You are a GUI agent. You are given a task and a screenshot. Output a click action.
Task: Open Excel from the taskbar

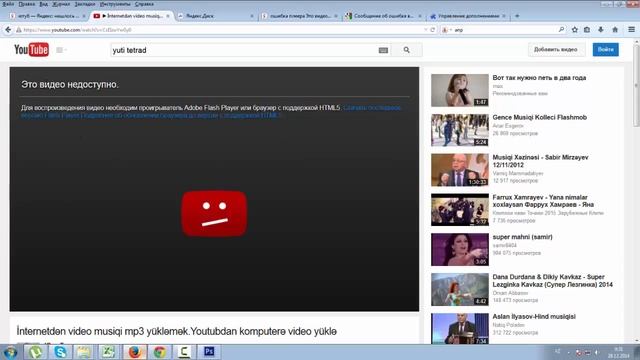[x=109, y=352]
